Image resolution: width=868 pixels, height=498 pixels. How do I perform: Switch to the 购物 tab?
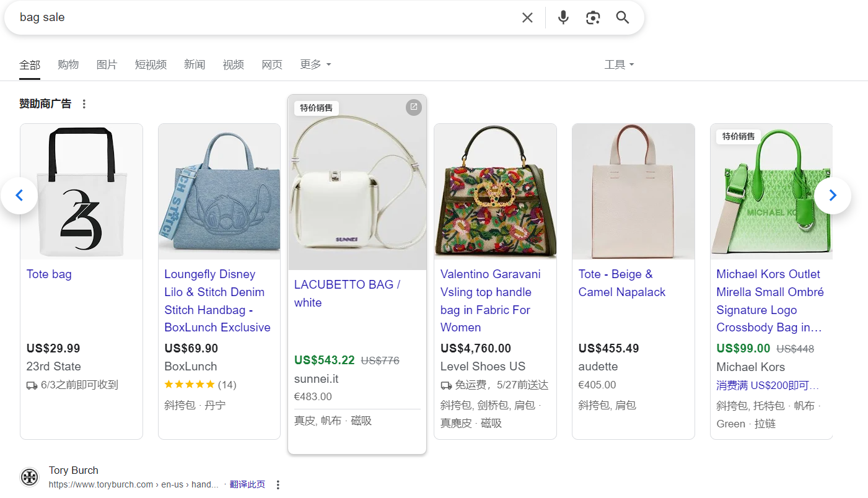(68, 64)
